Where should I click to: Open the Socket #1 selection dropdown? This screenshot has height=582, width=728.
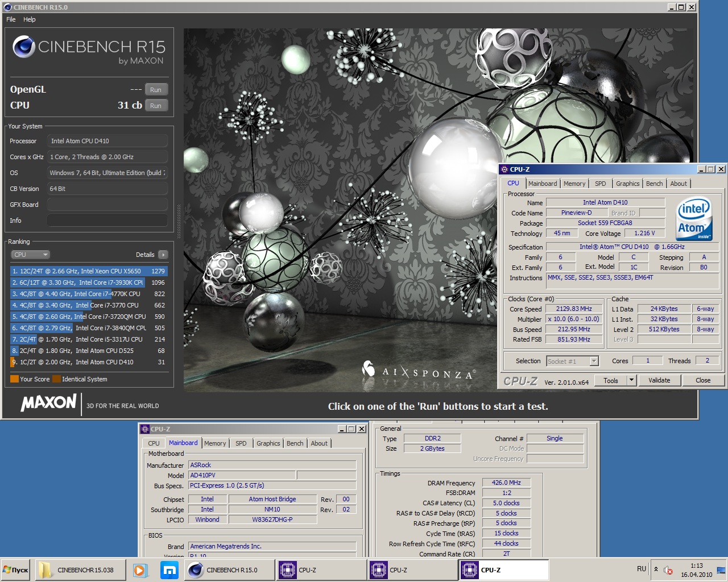[x=573, y=361]
